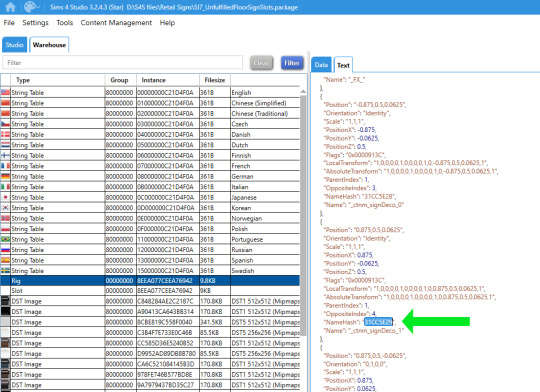This screenshot has width=540, height=392.
Task: Click the Spanish flag icon
Action: click(x=5, y=260)
